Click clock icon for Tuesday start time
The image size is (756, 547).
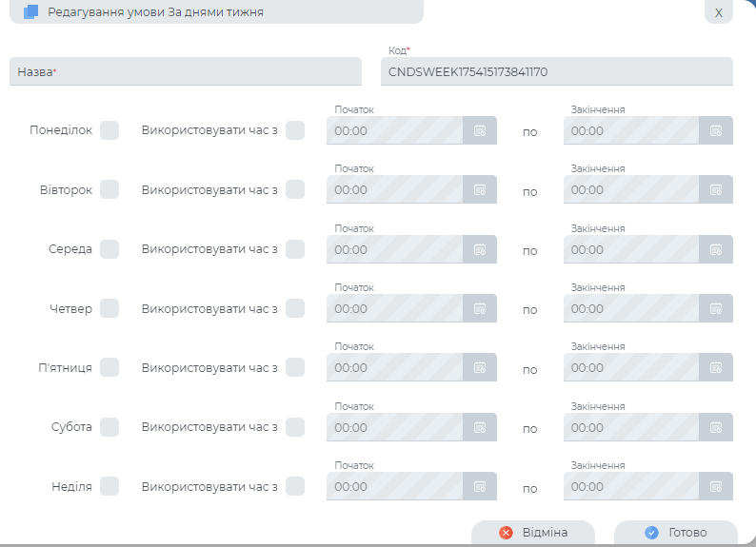coord(480,190)
